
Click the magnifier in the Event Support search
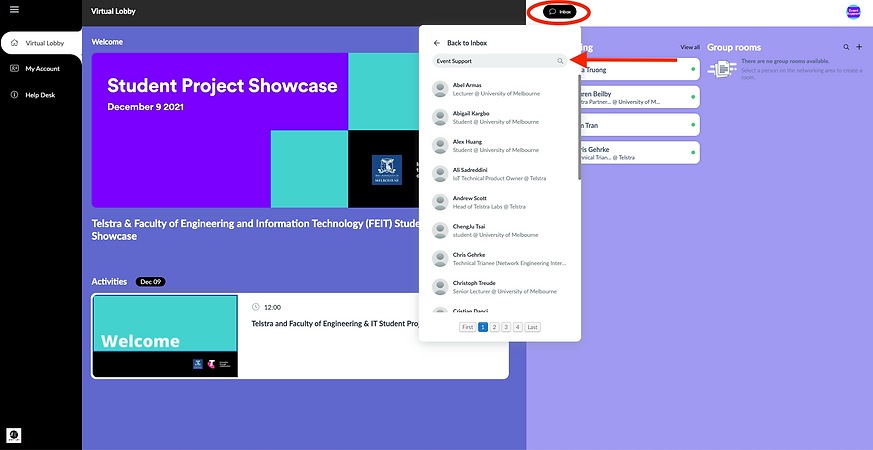(560, 61)
